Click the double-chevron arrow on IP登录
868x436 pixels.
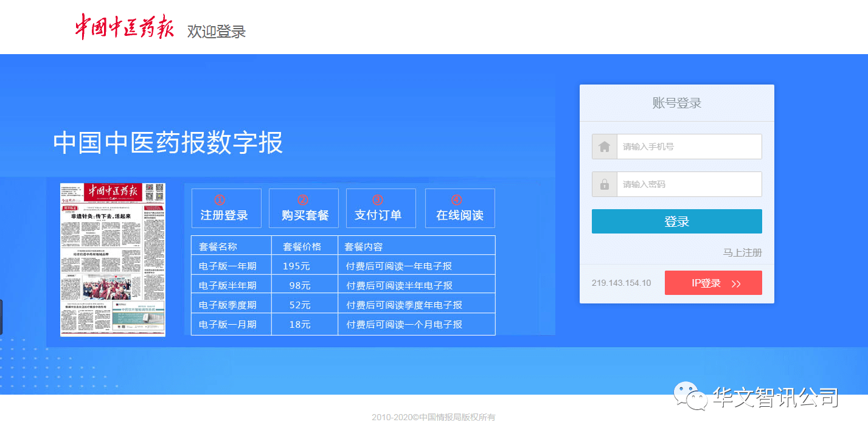pyautogui.click(x=736, y=283)
